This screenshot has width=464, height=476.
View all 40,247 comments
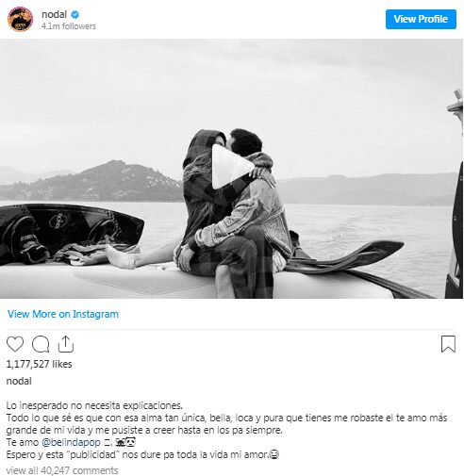pos(62,470)
